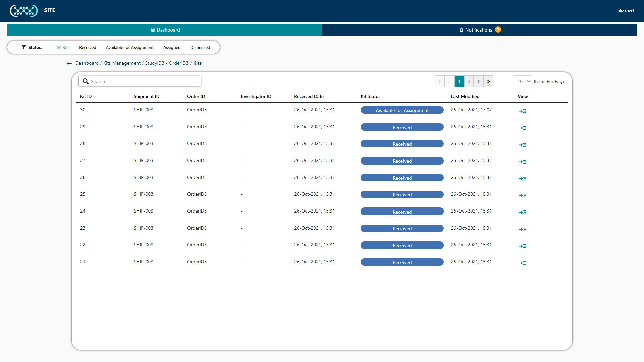Filter kits by Received status
Screen dimensions: 644x362
pyautogui.click(x=87, y=47)
